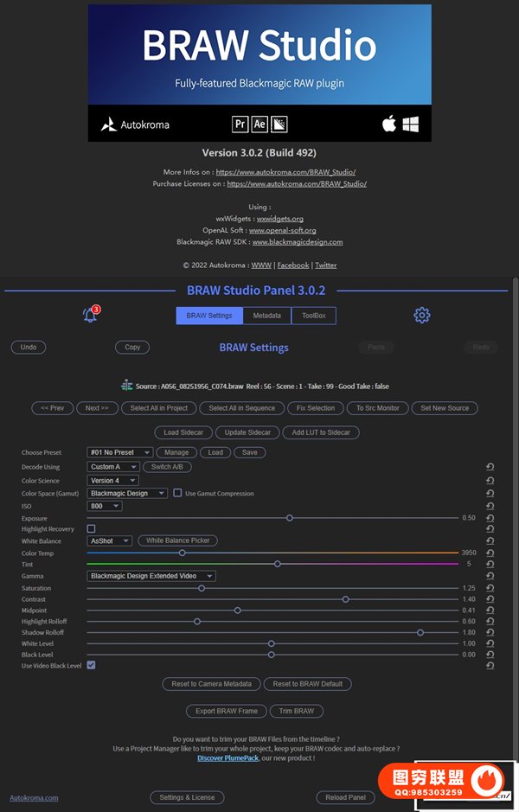Open the Choose Preset dropdown
Image resolution: width=519 pixels, height=812 pixels.
point(120,452)
